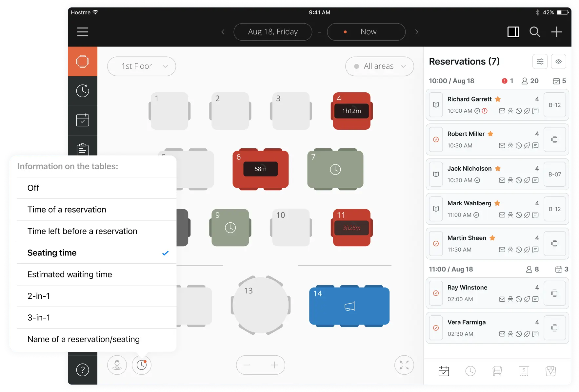Viewport: 579px width, 392px height.
Task: Toggle status check for Robert Miller
Action: tap(436, 140)
